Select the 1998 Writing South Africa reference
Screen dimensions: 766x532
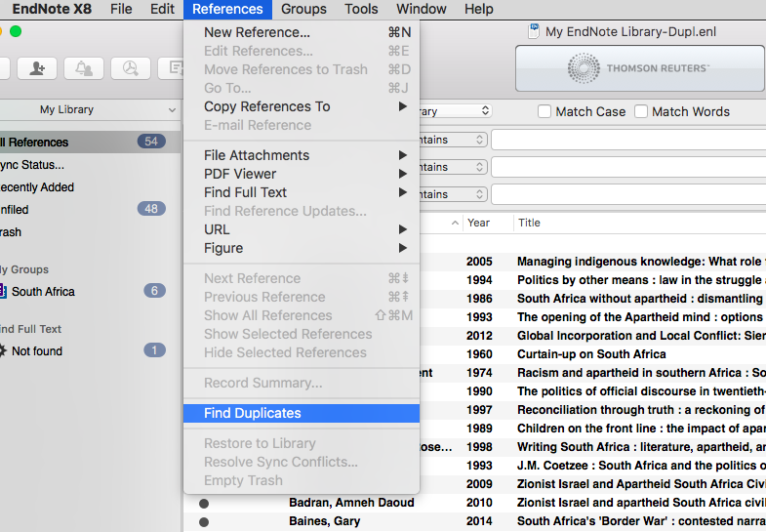(x=592, y=447)
